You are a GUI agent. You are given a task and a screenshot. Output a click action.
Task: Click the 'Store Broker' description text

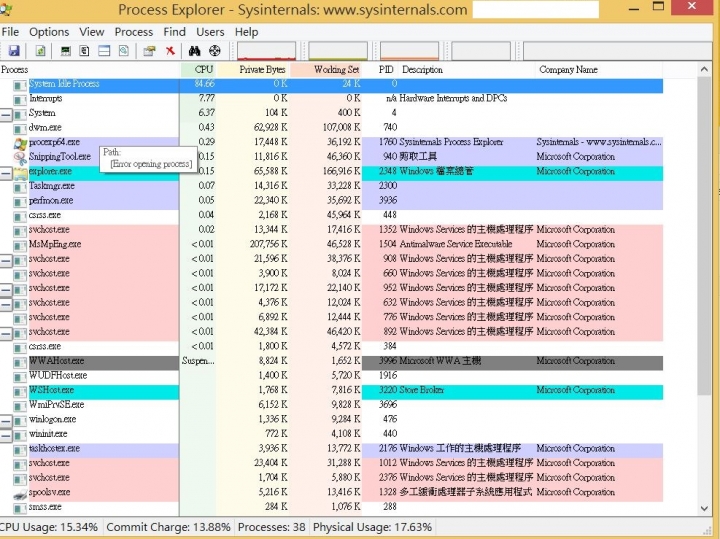pyautogui.click(x=422, y=390)
